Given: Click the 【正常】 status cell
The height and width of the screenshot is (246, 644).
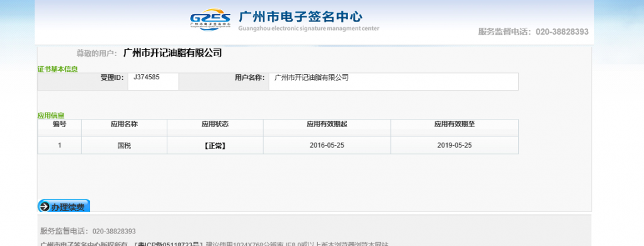Looking at the screenshot, I should point(215,145).
